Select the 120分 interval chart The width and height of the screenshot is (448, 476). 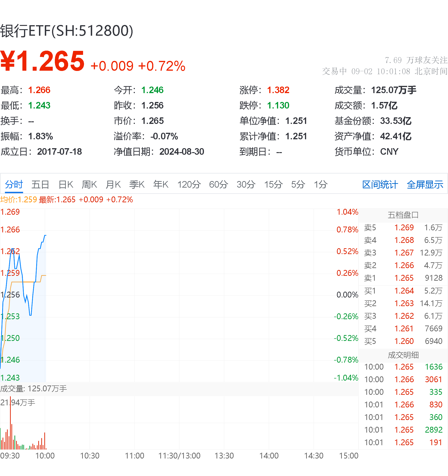pos(189,184)
